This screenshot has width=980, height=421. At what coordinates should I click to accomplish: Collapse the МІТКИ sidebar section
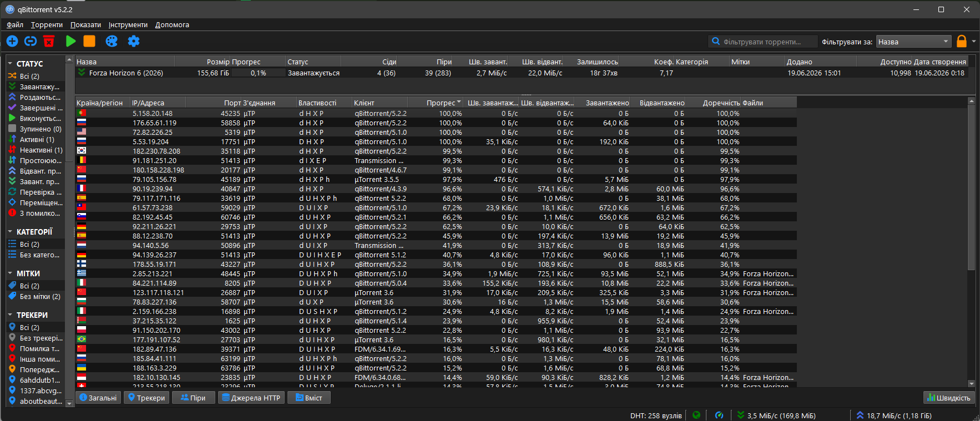(11, 273)
